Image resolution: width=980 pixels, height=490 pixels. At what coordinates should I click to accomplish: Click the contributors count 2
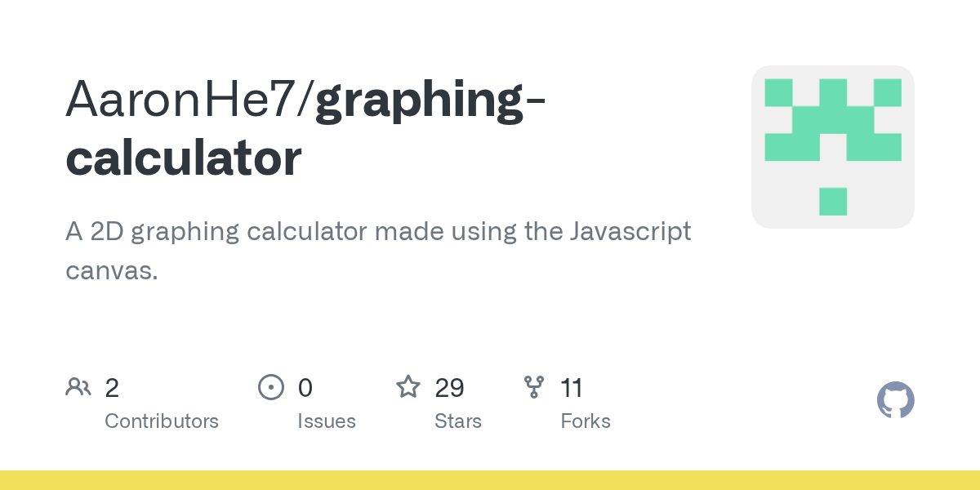(x=112, y=387)
